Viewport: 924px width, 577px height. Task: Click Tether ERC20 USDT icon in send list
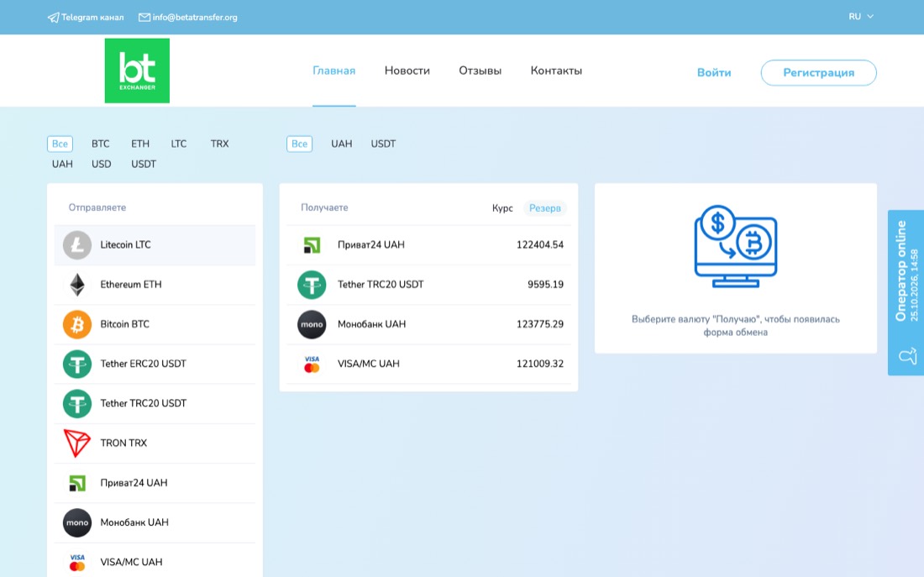[77, 364]
